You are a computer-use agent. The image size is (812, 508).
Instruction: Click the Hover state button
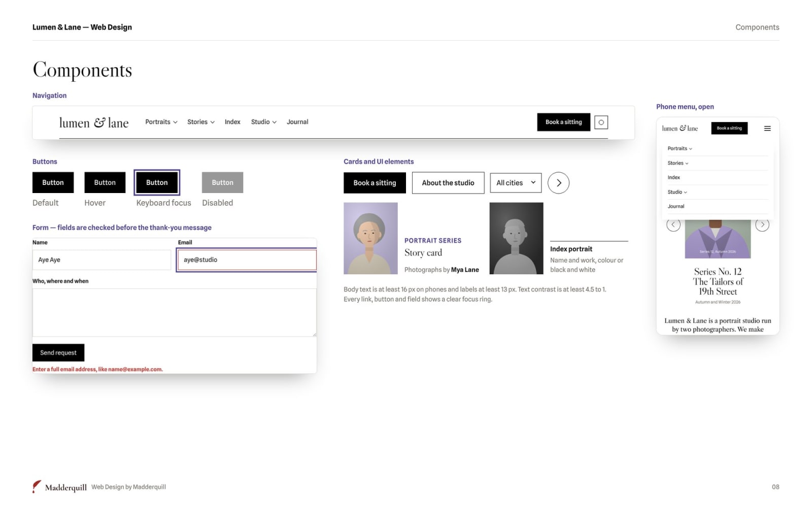coord(105,182)
